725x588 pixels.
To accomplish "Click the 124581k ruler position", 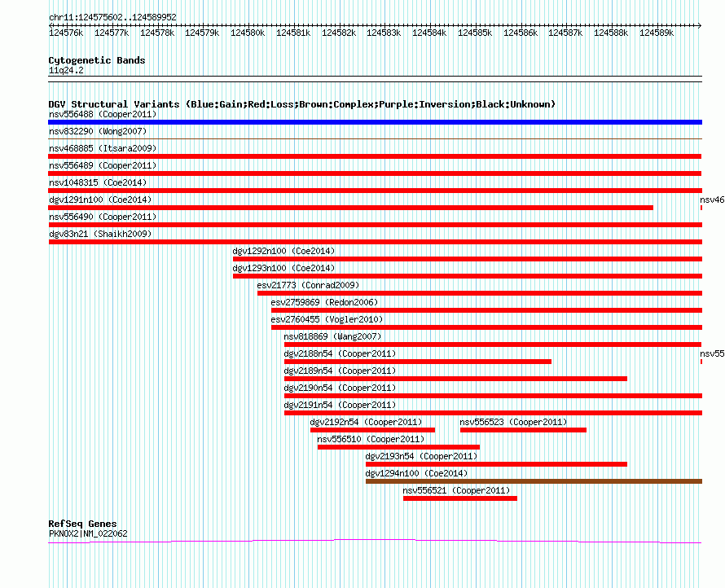I will click(x=293, y=33).
